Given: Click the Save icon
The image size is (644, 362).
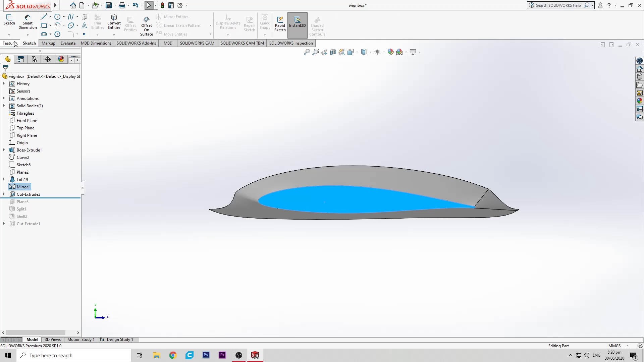Looking at the screenshot, I should pyautogui.click(x=108, y=5).
